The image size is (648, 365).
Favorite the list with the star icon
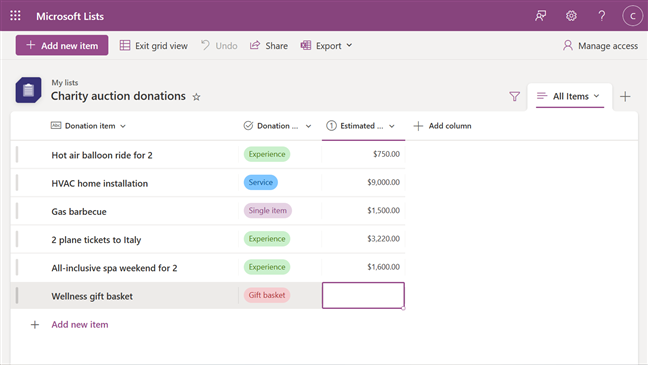click(x=196, y=97)
